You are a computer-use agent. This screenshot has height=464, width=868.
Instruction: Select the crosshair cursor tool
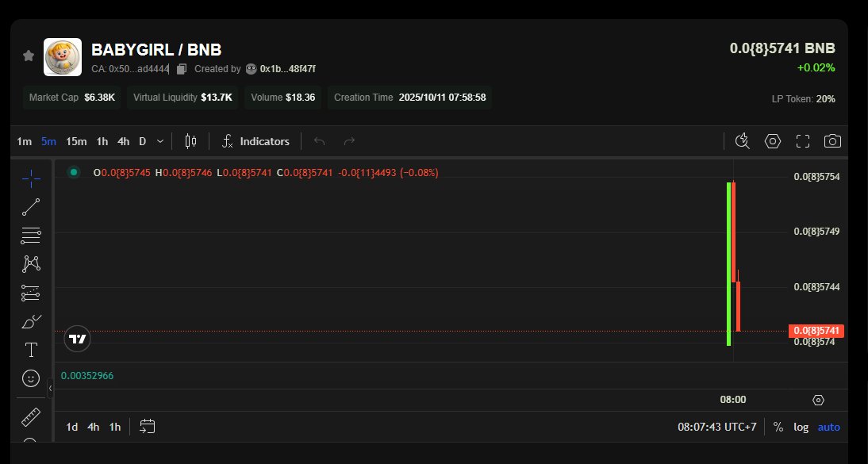pos(31,178)
